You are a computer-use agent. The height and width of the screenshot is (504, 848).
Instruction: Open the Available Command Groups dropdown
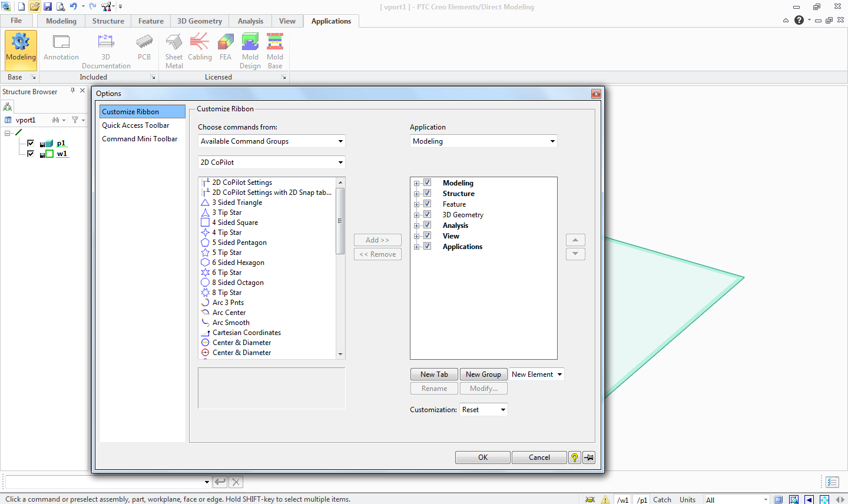pyautogui.click(x=271, y=141)
